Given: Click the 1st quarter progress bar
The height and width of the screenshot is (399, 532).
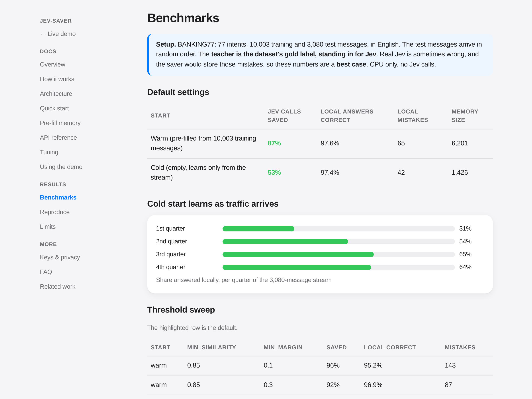Looking at the screenshot, I should tap(338, 229).
